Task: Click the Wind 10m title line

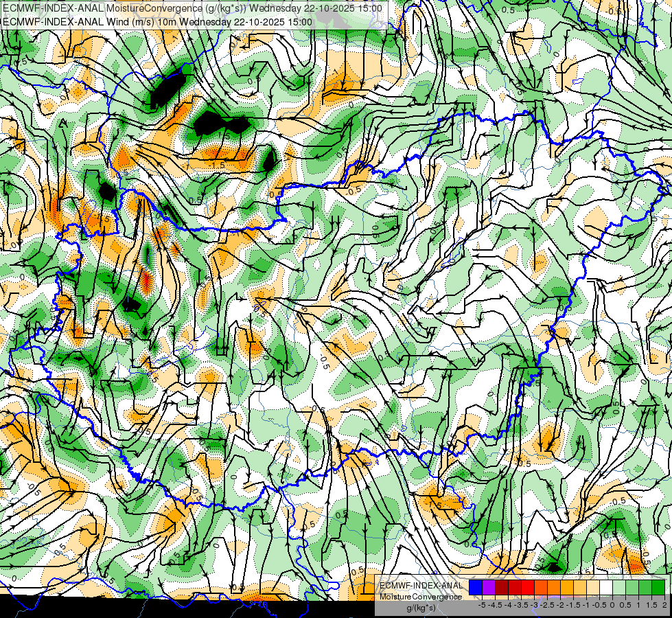Action: coord(158,22)
